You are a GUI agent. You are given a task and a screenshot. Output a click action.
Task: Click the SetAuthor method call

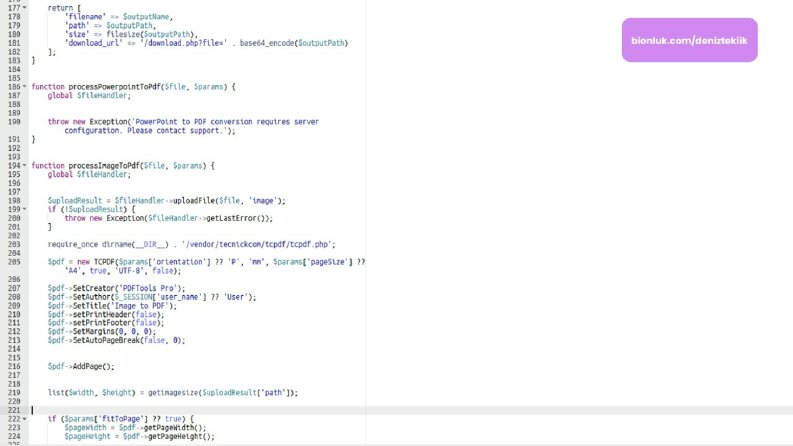coord(92,297)
